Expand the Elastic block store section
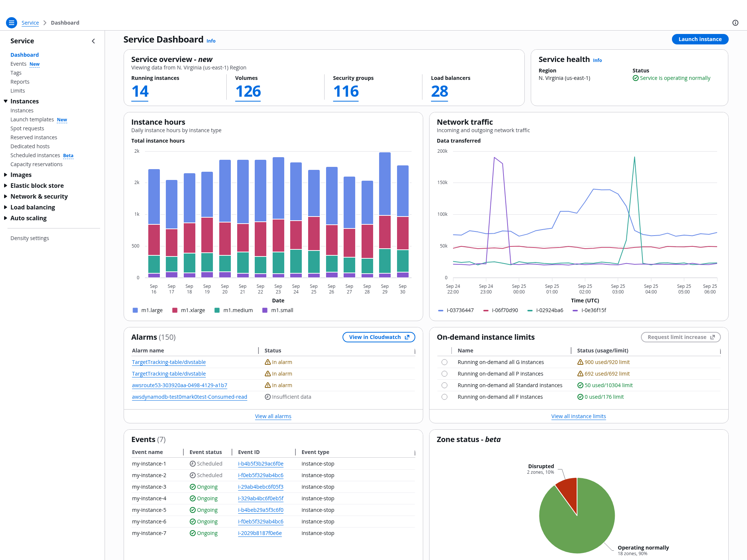The height and width of the screenshot is (560, 747). pos(6,186)
